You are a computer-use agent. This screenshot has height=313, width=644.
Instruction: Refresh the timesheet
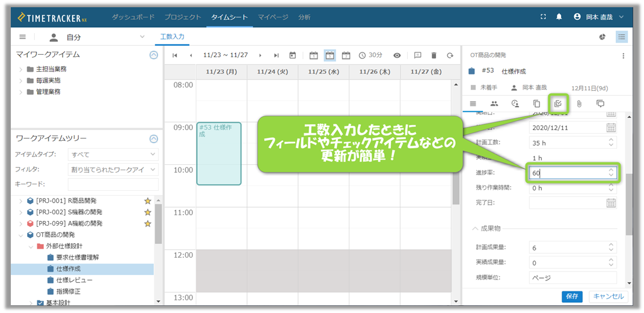tap(450, 55)
